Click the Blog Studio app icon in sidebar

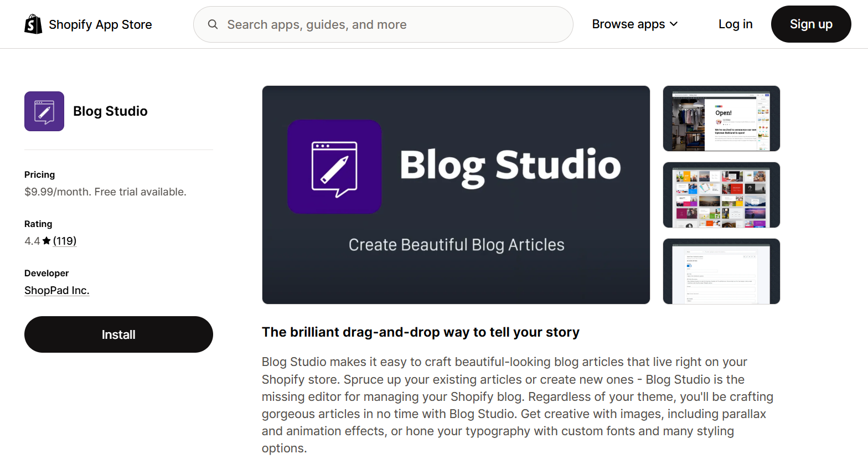(44, 111)
